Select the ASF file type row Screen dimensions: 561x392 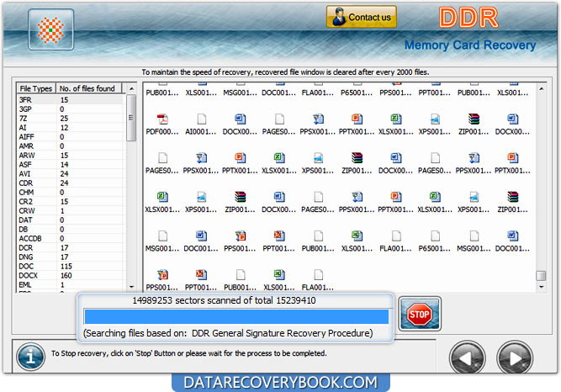point(71,164)
